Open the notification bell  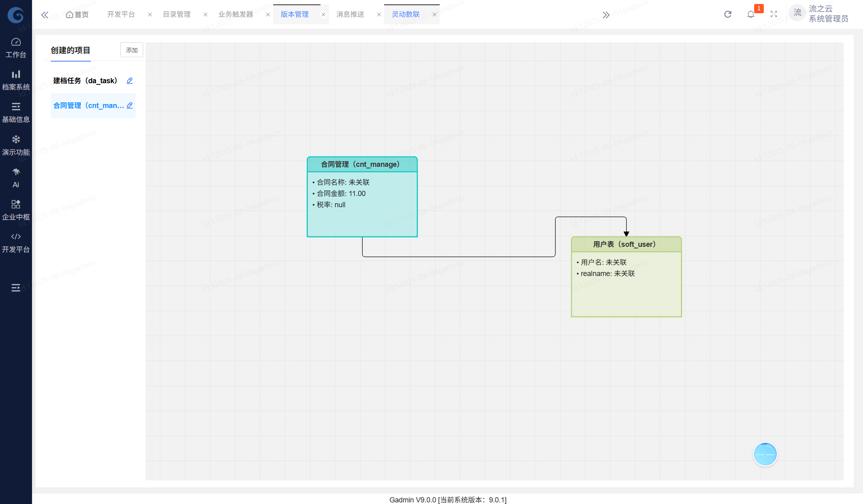(x=751, y=14)
